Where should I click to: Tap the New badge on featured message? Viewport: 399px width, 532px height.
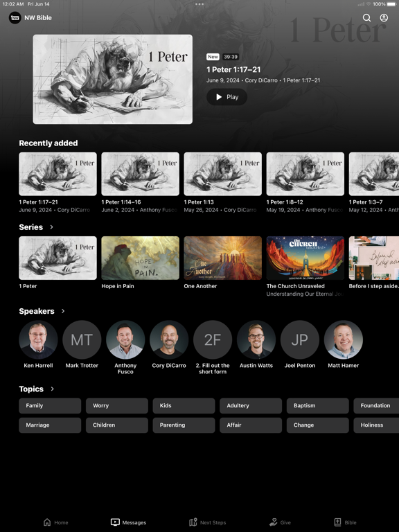(x=213, y=57)
